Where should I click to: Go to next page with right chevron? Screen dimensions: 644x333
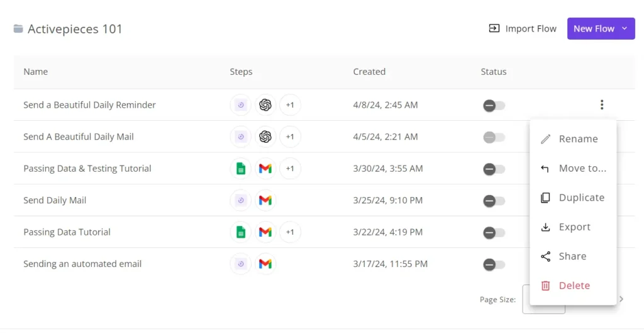click(621, 300)
